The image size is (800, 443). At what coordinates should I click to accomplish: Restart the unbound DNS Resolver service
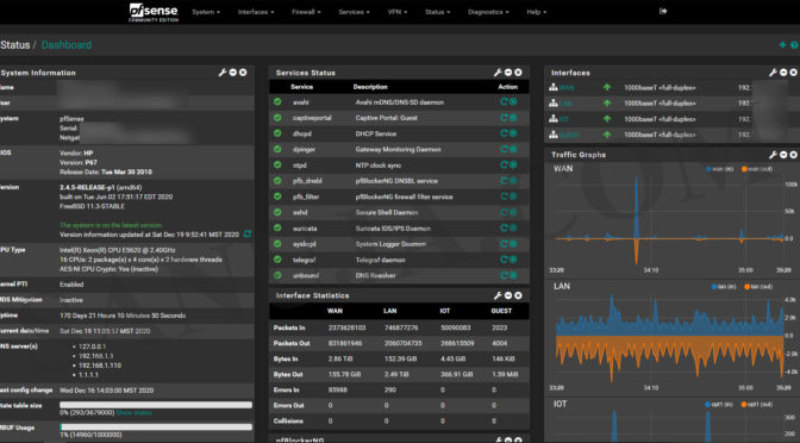click(504, 276)
